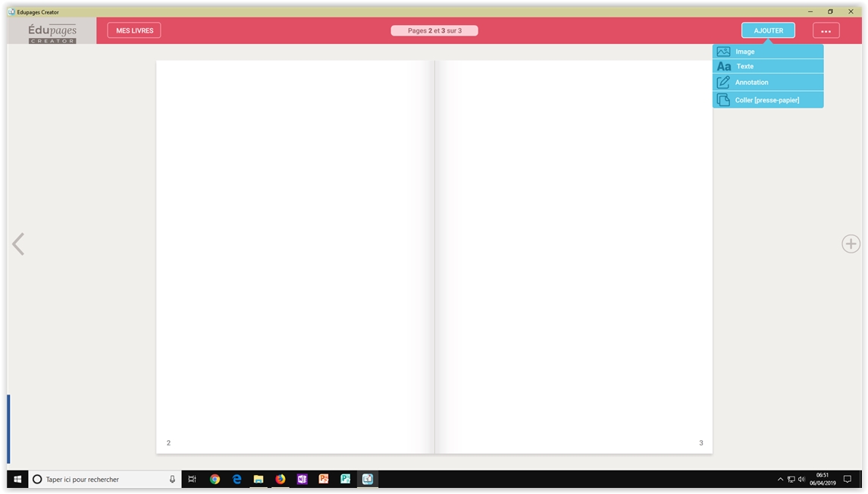The image size is (868, 494).
Task: Go to previous page with left arrow
Action: pyautogui.click(x=18, y=244)
